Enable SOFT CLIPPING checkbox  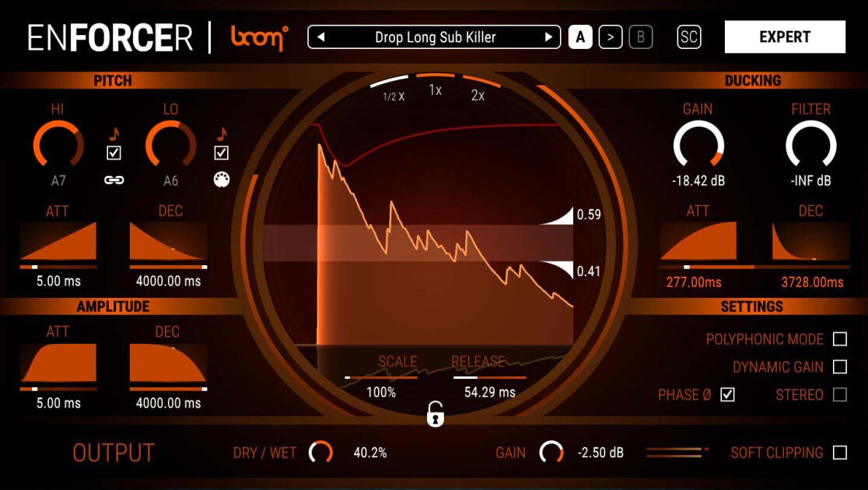coord(840,453)
